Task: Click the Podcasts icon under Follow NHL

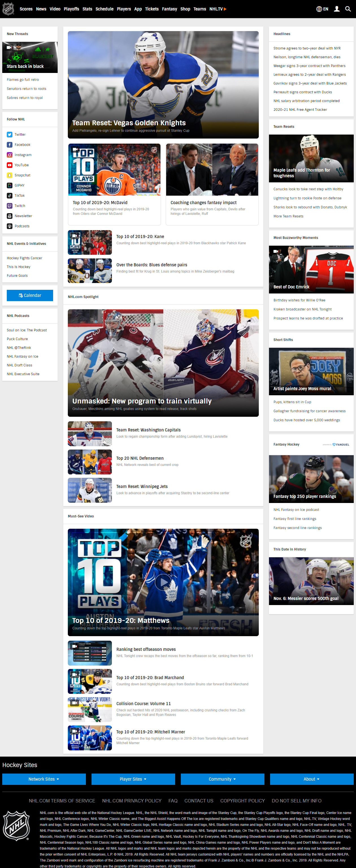Action: point(9,226)
